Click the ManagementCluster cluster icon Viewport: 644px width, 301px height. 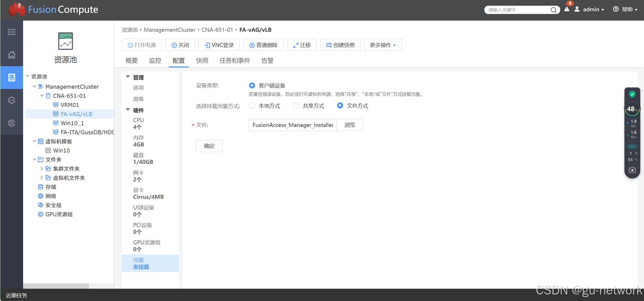(x=40, y=87)
